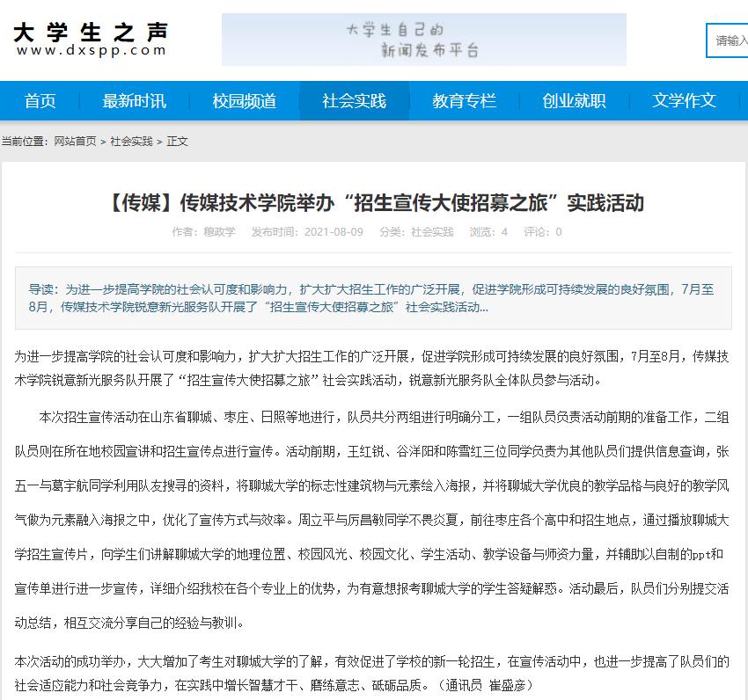Click the 浏览: 4 view count

488,232
